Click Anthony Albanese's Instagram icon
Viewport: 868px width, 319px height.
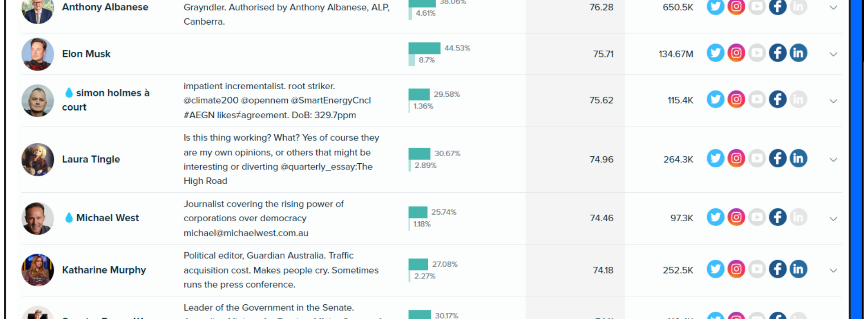point(736,7)
